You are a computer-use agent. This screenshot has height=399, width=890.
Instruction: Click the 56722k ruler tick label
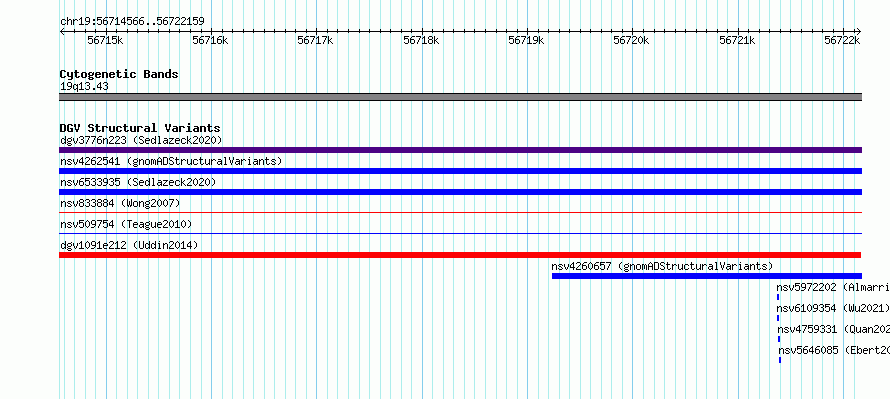coord(842,40)
